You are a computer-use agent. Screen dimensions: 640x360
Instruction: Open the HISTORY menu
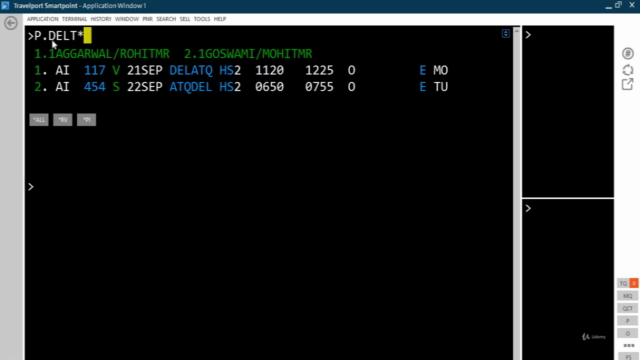pyautogui.click(x=101, y=19)
